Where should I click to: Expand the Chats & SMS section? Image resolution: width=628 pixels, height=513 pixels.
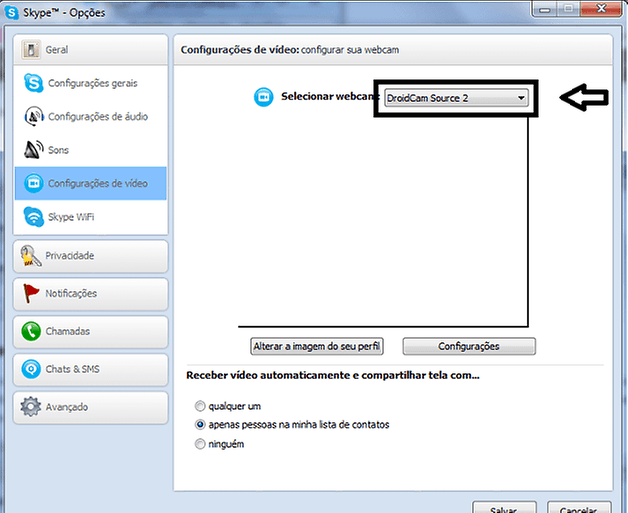pyautogui.click(x=91, y=369)
